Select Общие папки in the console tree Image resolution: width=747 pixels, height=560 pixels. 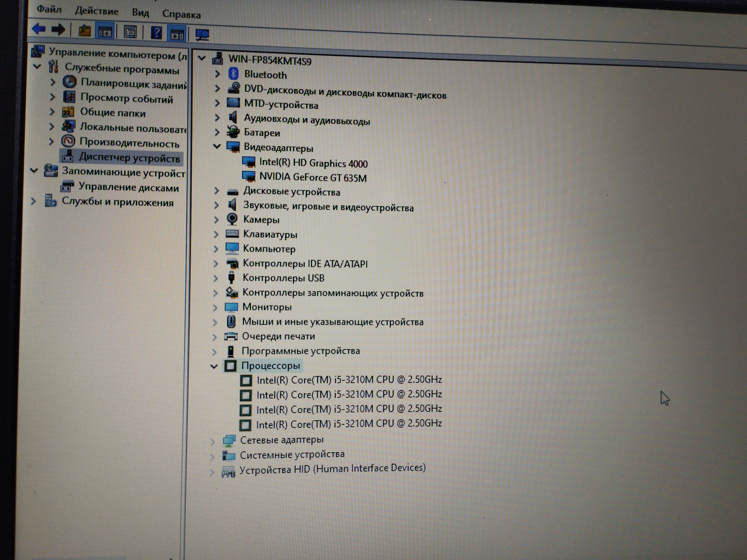point(113,113)
